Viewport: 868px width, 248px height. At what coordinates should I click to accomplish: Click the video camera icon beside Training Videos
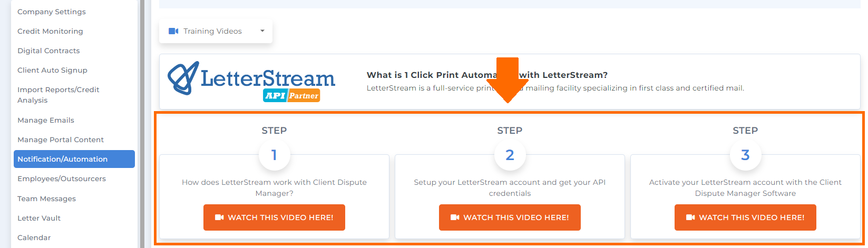(173, 31)
